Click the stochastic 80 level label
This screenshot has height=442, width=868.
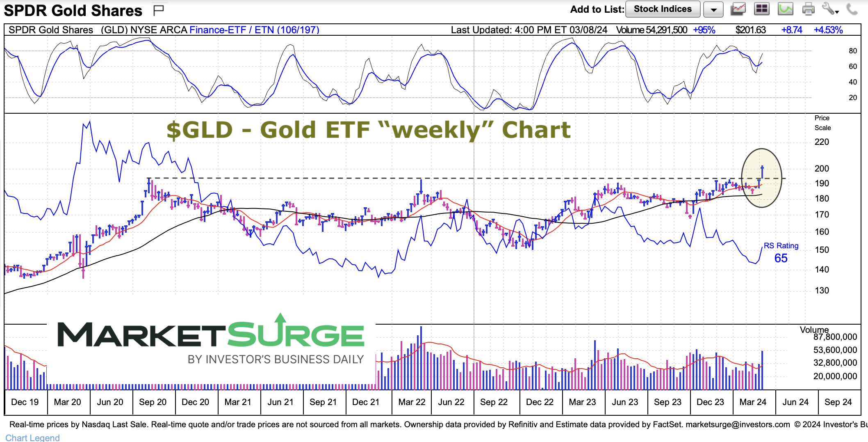coord(853,51)
